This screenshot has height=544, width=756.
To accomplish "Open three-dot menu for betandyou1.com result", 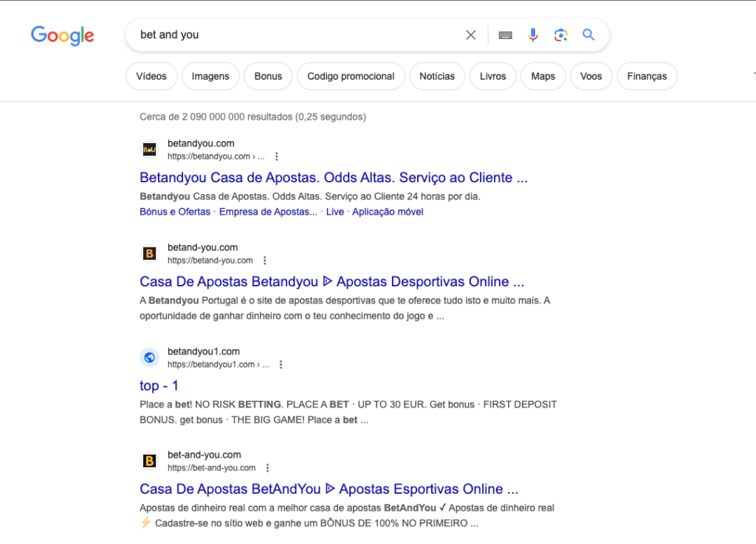I will (281, 365).
